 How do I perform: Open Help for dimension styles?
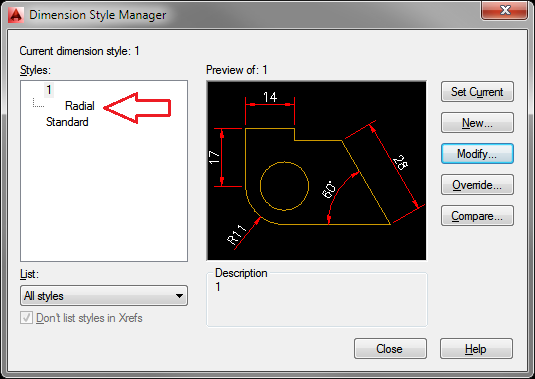[476, 349]
